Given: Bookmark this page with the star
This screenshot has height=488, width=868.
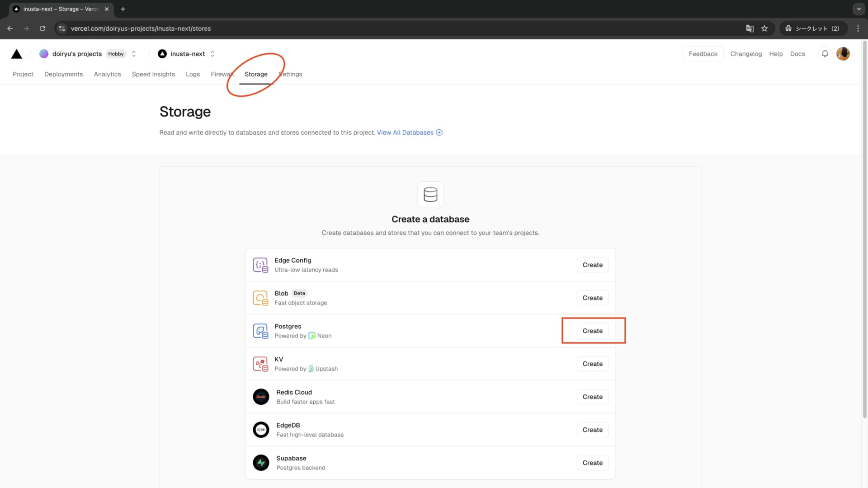Looking at the screenshot, I should 764,28.
